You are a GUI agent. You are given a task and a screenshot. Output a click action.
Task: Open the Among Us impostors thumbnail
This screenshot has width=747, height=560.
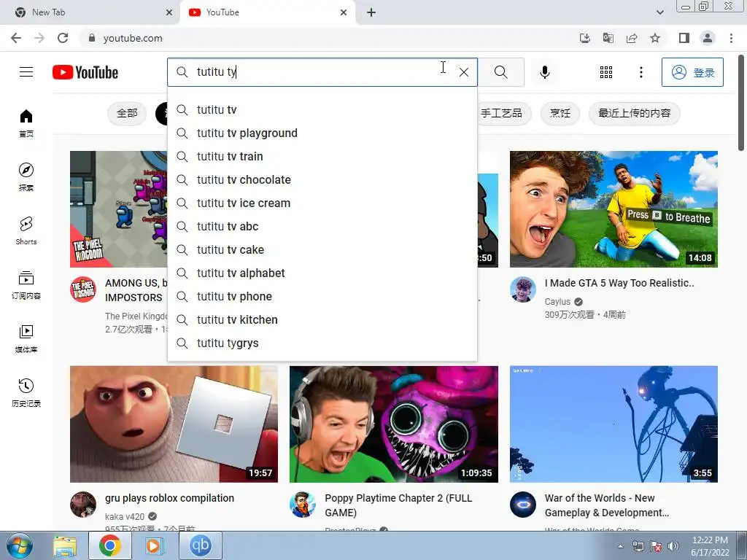119,209
